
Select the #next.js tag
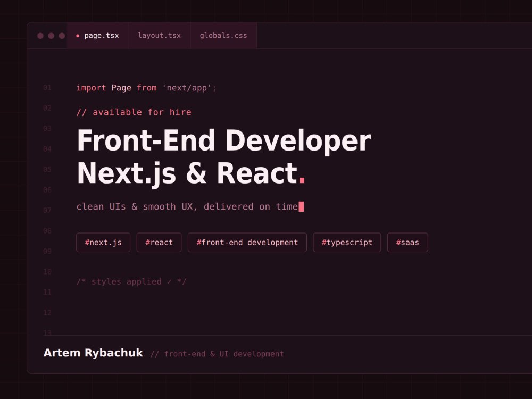(103, 243)
